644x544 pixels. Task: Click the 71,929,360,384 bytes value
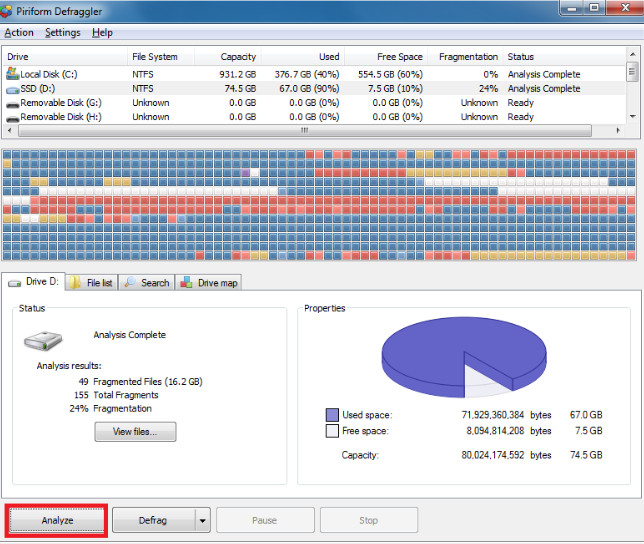[492, 415]
